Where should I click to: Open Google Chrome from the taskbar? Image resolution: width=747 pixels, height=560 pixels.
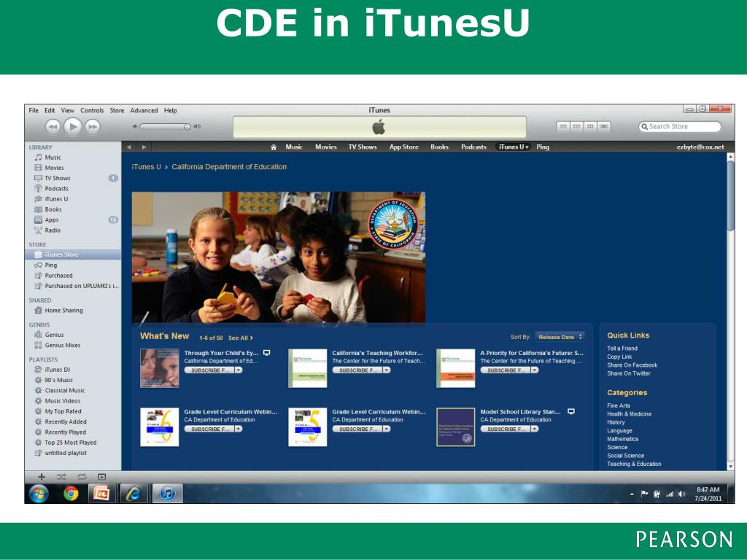click(71, 494)
